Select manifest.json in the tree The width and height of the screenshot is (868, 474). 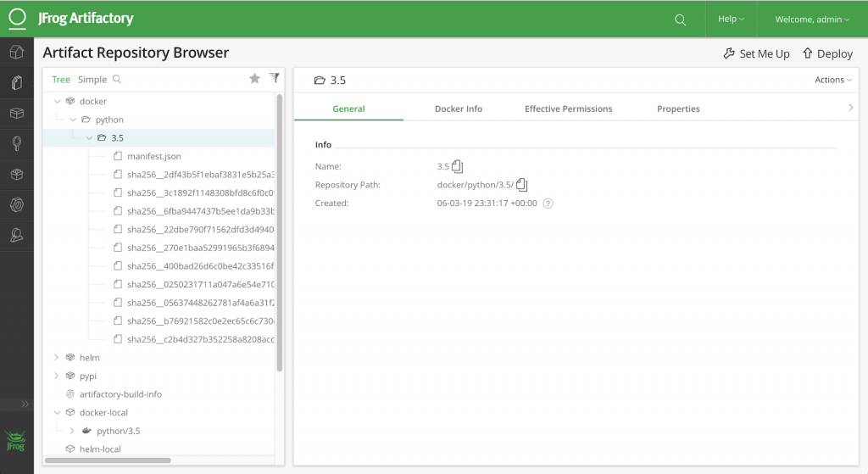click(x=153, y=157)
